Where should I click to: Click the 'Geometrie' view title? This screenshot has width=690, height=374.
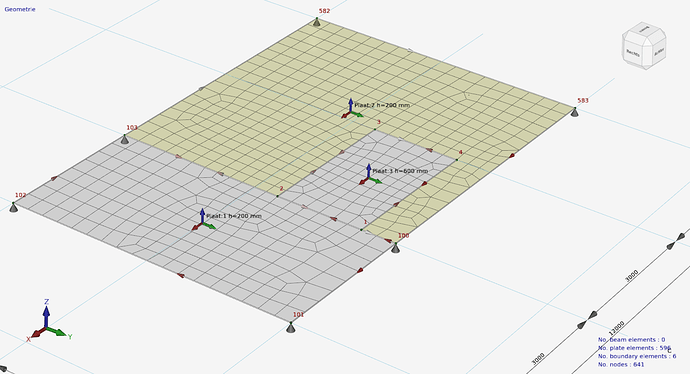(20, 9)
